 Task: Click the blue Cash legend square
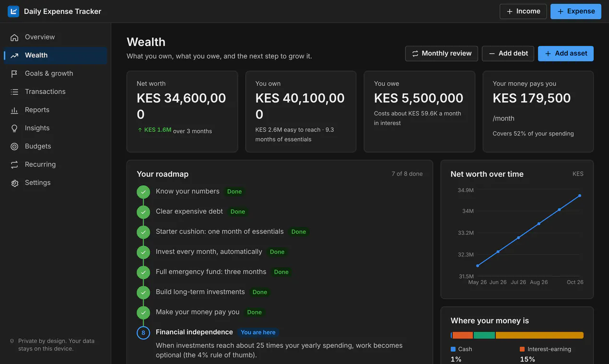click(x=453, y=349)
